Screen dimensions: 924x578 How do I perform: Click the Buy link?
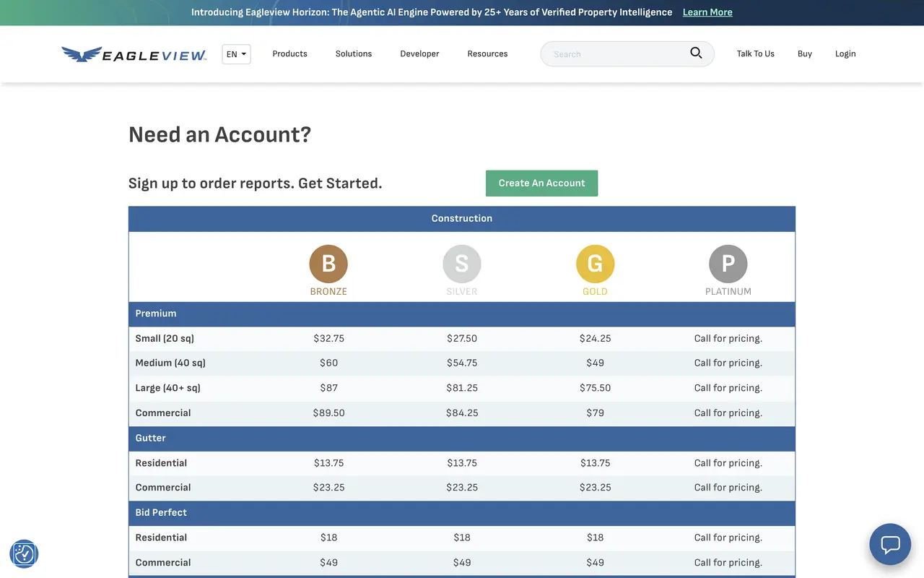(x=805, y=53)
